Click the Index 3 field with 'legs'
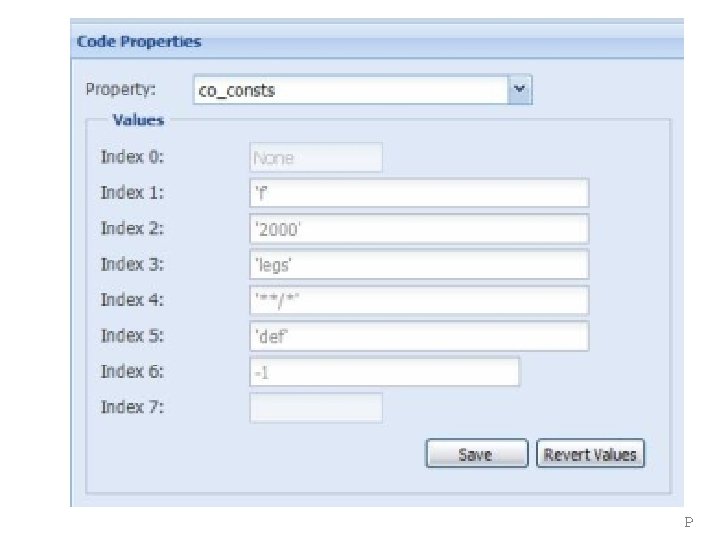Image resolution: width=720 pixels, height=540 pixels. [418, 265]
